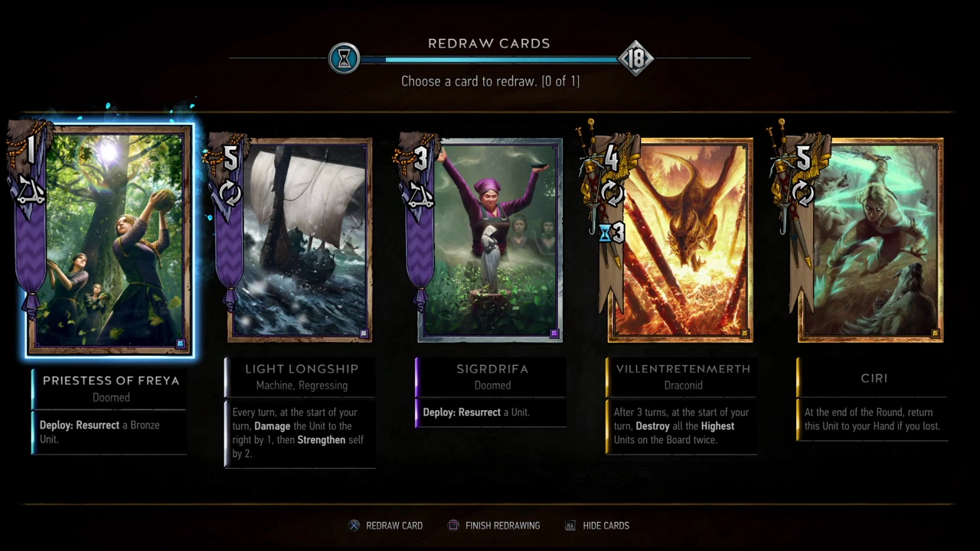Click the Redraw Card button

386,526
